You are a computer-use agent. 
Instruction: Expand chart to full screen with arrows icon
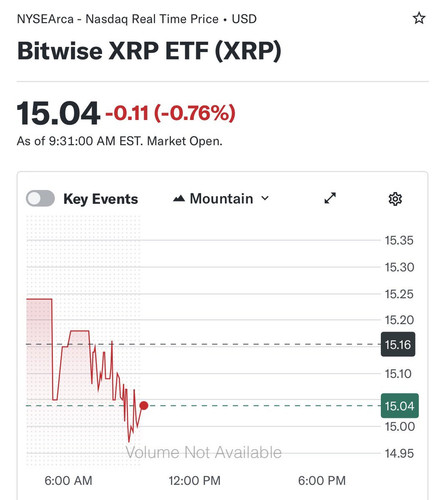click(330, 198)
